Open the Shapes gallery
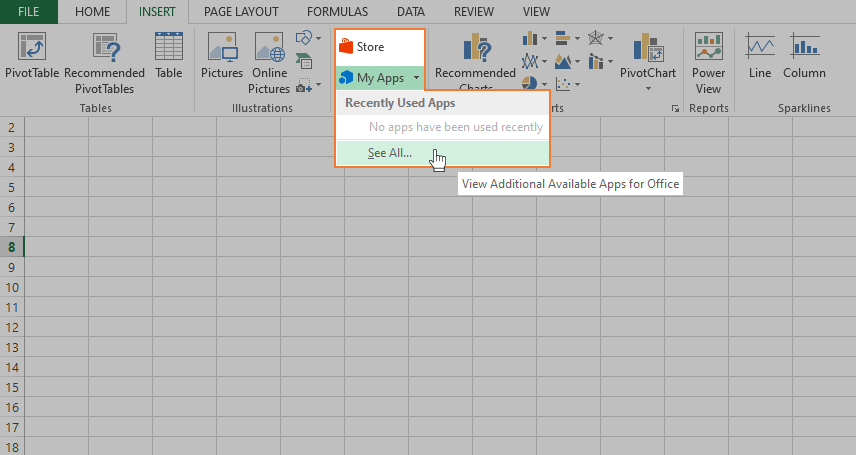 coord(308,38)
